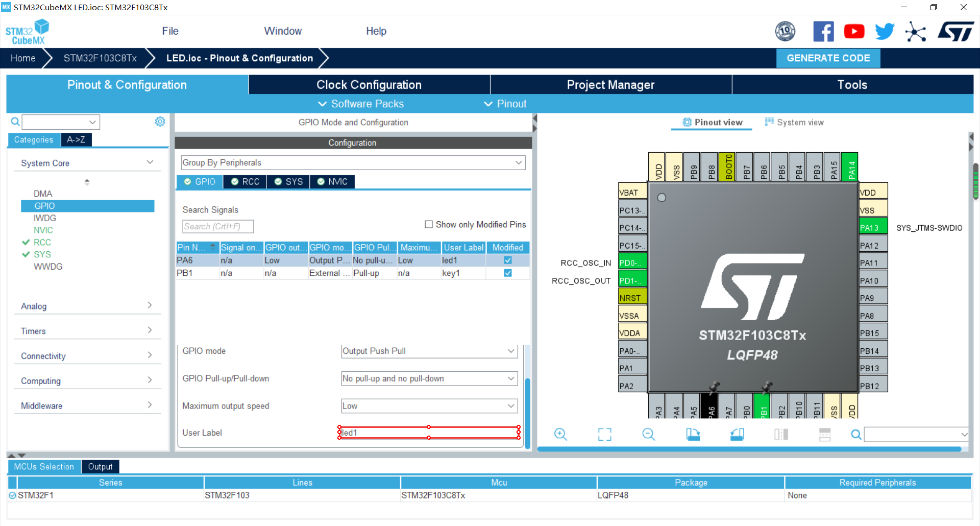
Task: Open the categories settings gear icon
Action: point(160,122)
